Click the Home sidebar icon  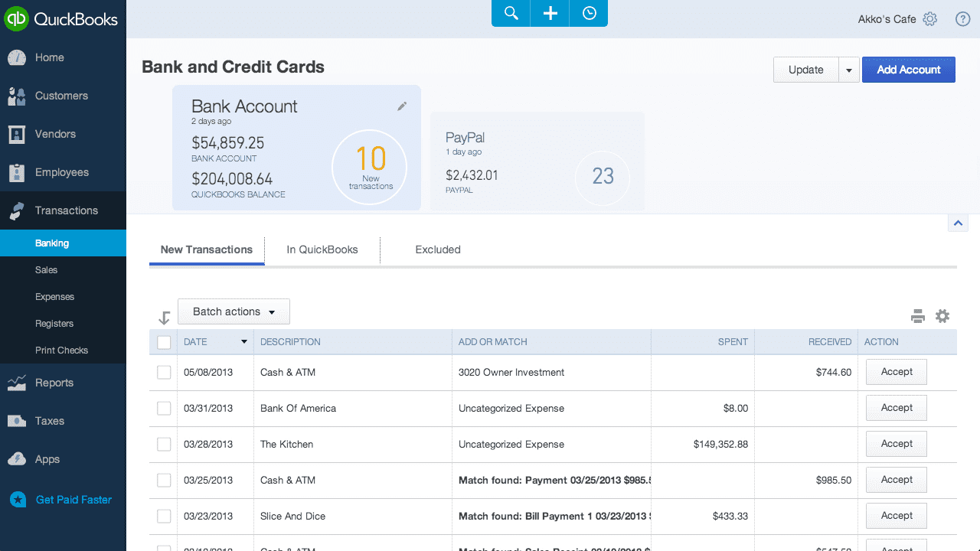point(17,57)
